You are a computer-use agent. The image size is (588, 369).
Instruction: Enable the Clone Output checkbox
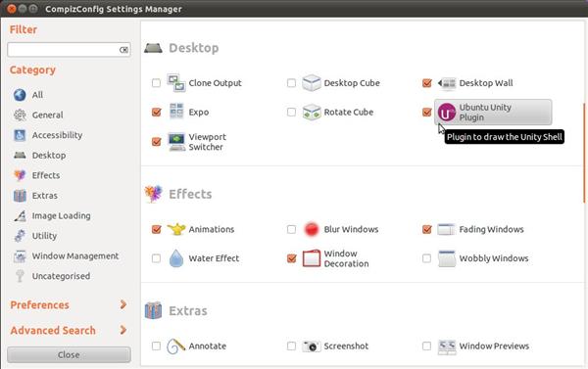tap(156, 83)
